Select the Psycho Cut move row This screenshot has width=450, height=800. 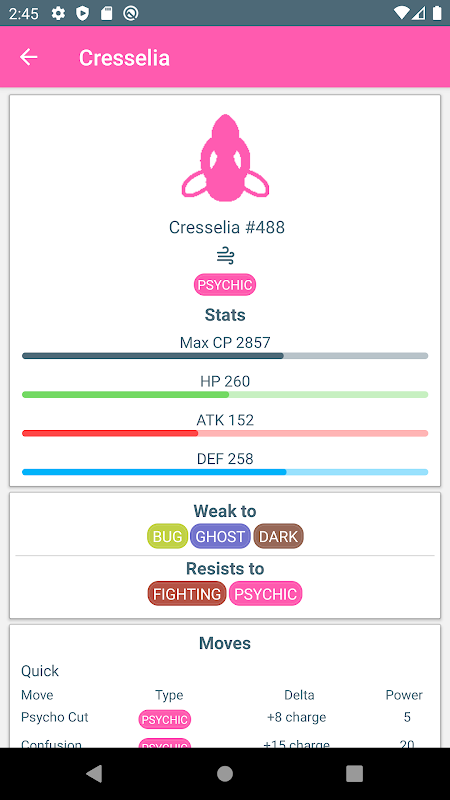(x=225, y=718)
